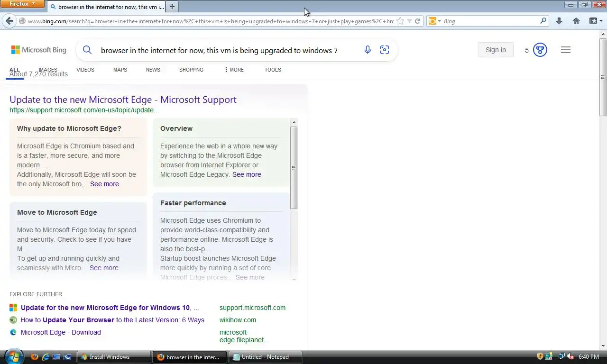Open the bookmarks menu button

[596, 21]
